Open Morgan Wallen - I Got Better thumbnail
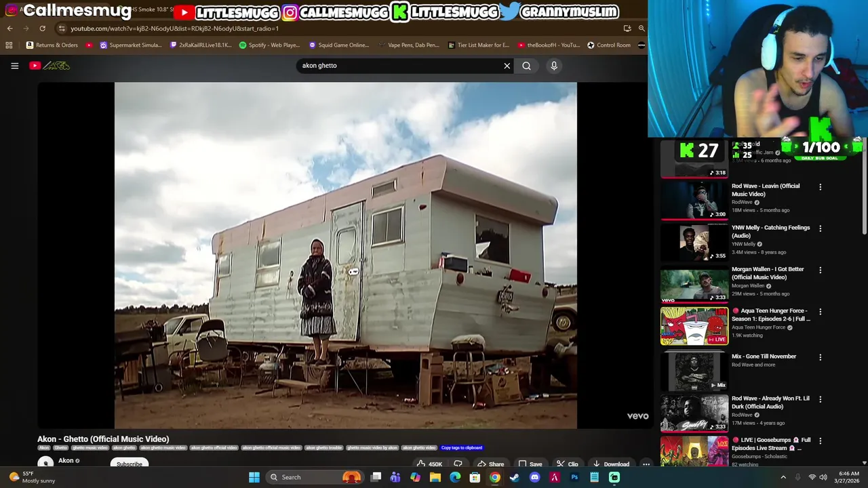 tap(694, 284)
